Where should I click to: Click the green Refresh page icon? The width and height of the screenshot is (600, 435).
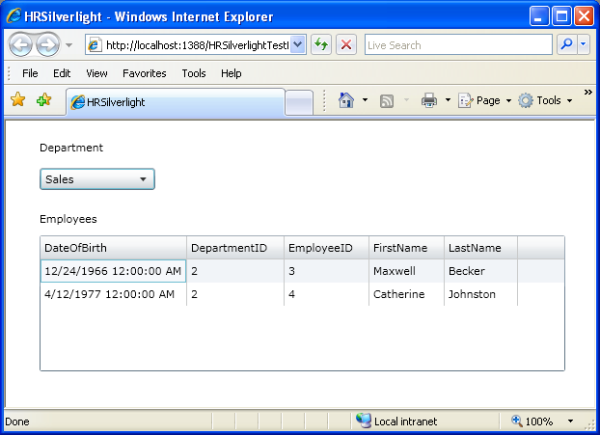click(321, 45)
